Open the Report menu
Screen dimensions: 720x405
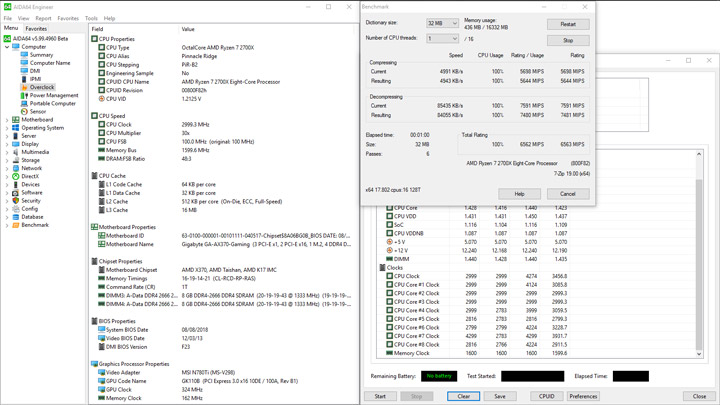43,18
